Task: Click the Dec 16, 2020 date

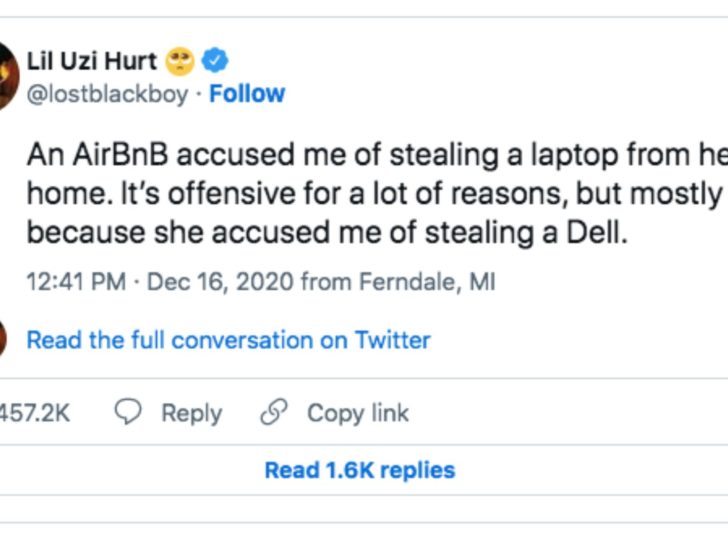Action: click(221, 282)
